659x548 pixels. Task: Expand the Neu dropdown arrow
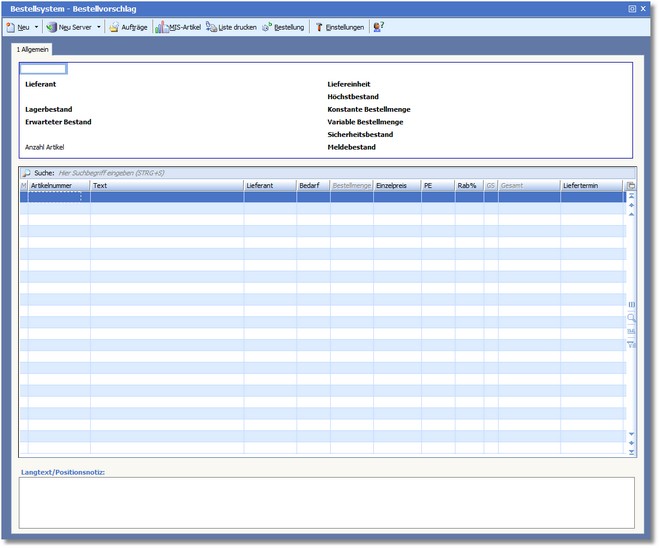click(x=37, y=27)
